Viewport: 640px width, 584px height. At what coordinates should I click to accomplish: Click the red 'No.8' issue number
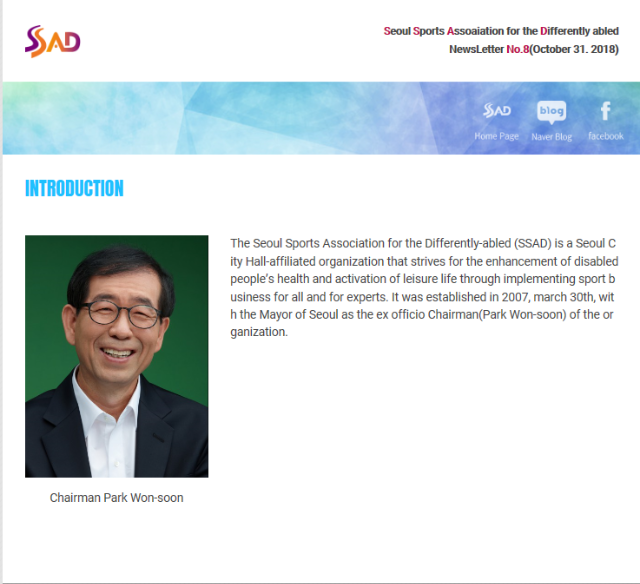[516, 48]
